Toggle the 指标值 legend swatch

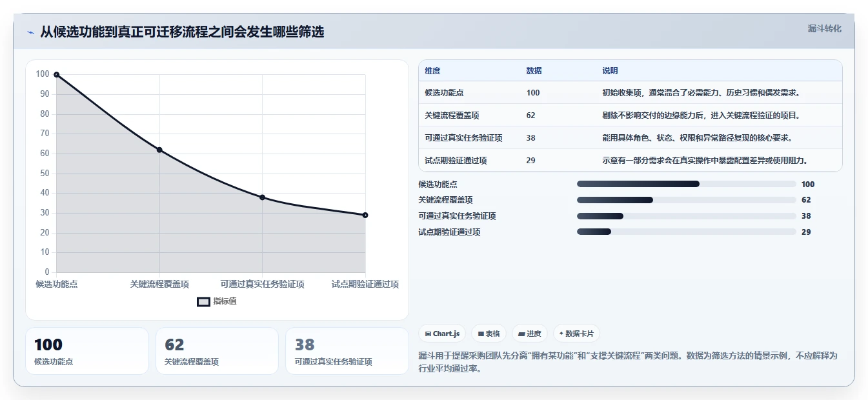point(203,301)
